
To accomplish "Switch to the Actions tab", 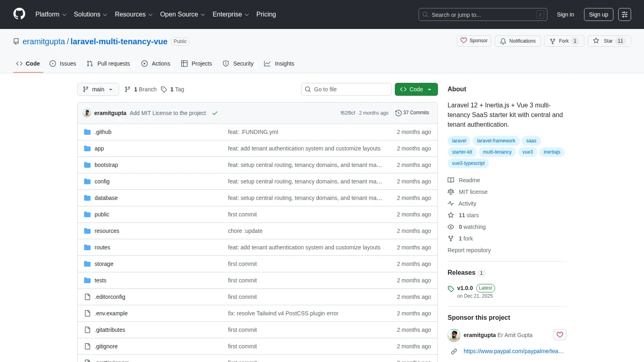I will (x=156, y=64).
